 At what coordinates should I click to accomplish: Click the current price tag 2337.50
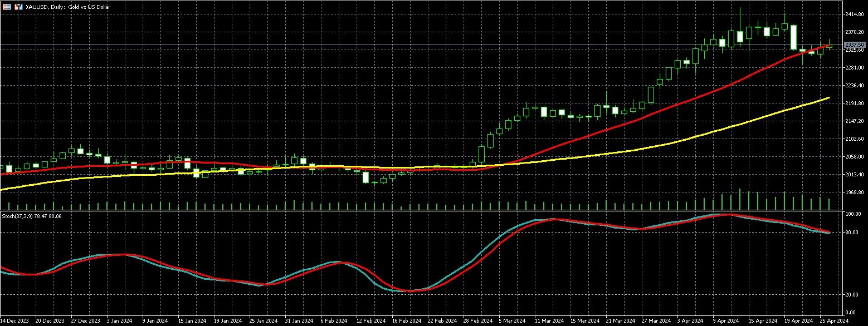(854, 45)
